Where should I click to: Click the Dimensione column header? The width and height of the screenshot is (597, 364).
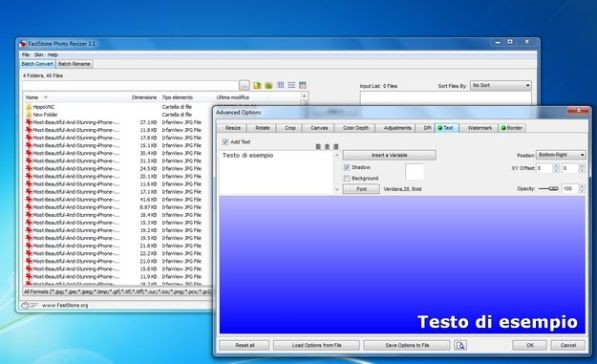pyautogui.click(x=144, y=97)
